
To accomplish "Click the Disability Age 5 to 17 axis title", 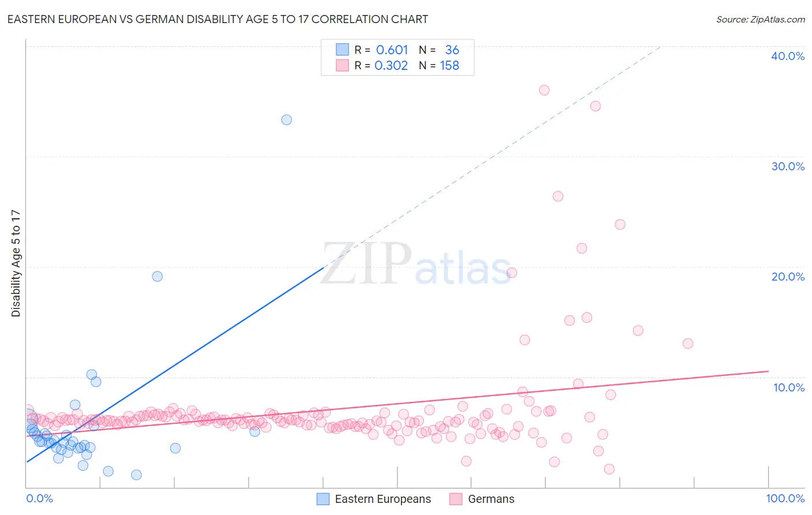I will pyautogui.click(x=16, y=263).
